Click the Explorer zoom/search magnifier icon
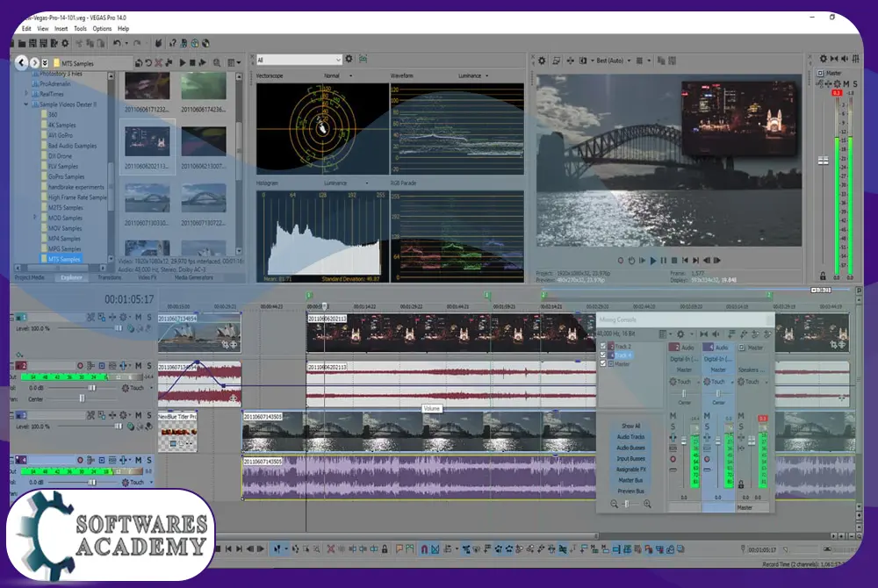The image size is (878, 588). click(217, 62)
